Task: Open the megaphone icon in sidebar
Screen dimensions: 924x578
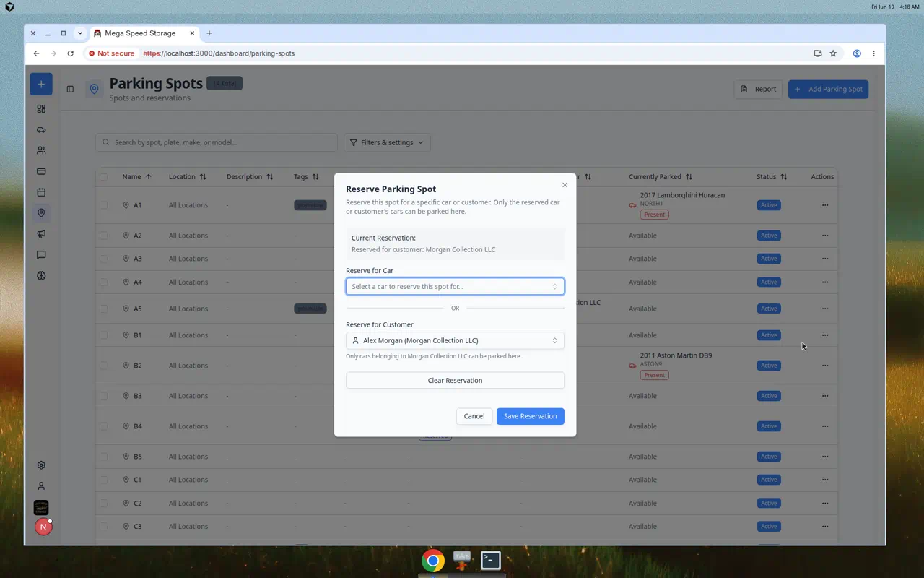Action: (41, 234)
